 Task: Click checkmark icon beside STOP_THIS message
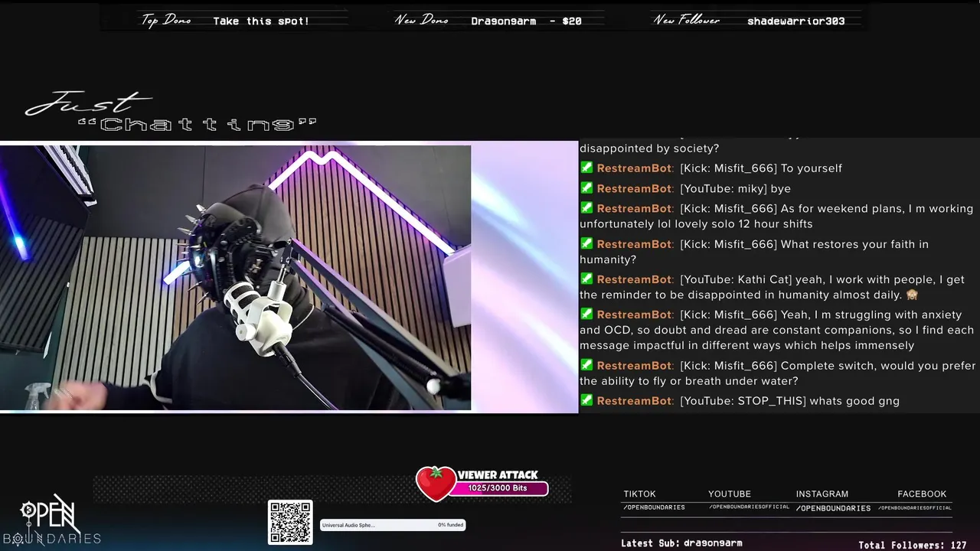coord(586,400)
